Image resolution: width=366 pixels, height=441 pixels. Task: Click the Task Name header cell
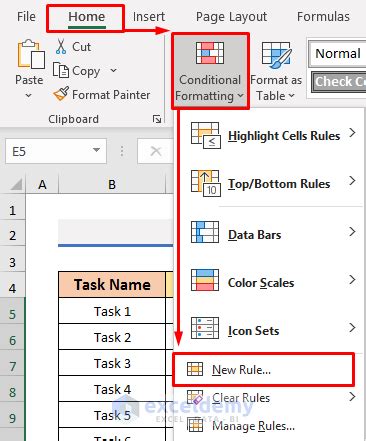112,285
